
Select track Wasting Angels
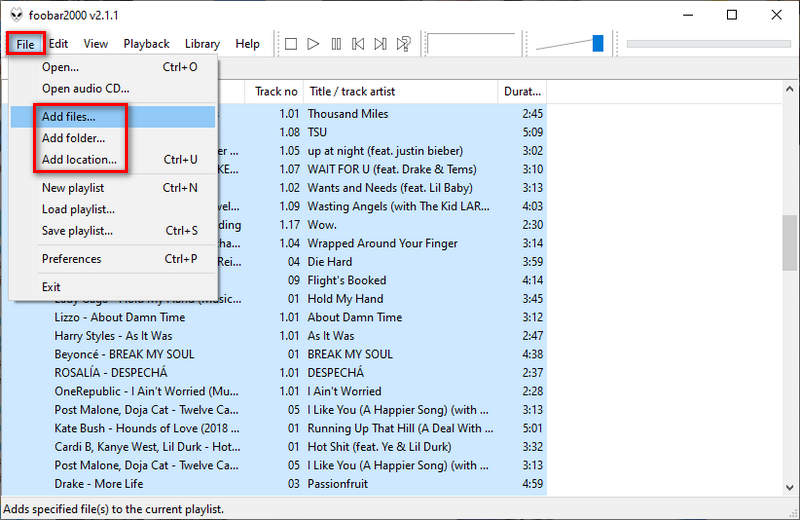click(398, 206)
